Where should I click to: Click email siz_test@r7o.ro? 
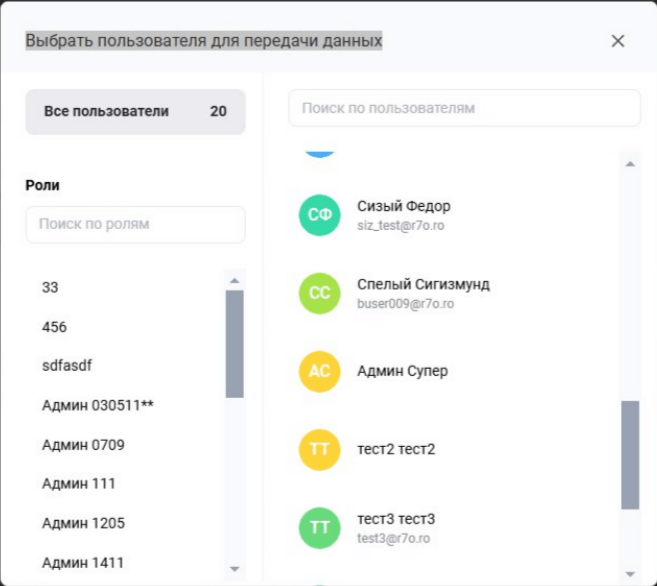point(401,225)
